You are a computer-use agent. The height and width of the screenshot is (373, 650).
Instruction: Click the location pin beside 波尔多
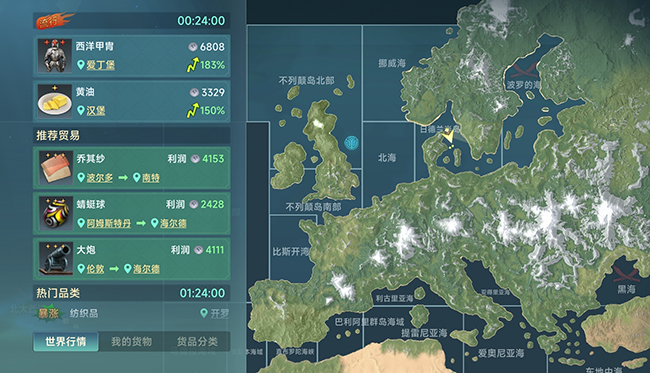click(x=81, y=177)
